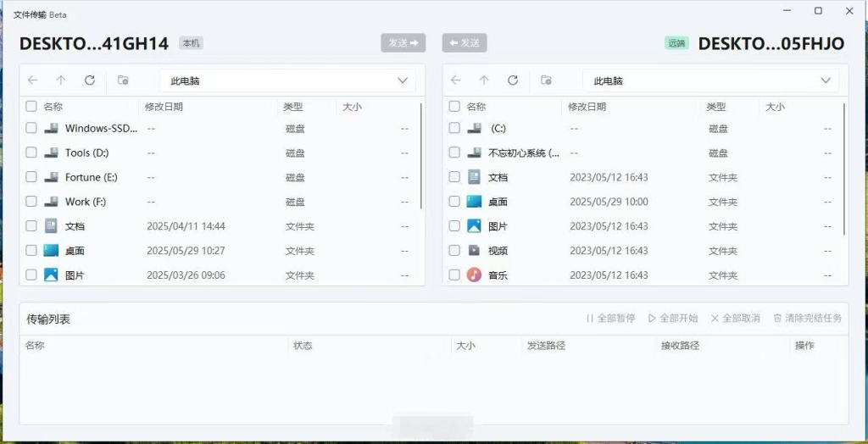Check the Tools (D:) drive checkbox
The height and width of the screenshot is (444, 868).
(x=31, y=153)
